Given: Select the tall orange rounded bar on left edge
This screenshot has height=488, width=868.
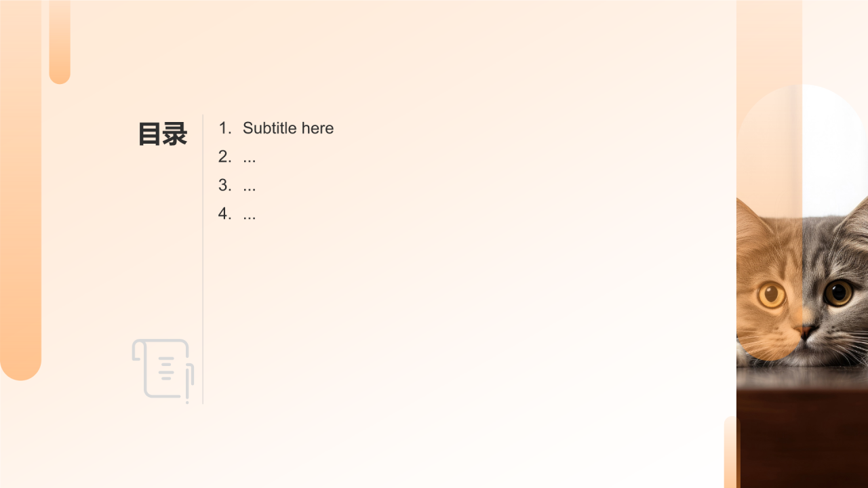Looking at the screenshot, I should 20,190.
